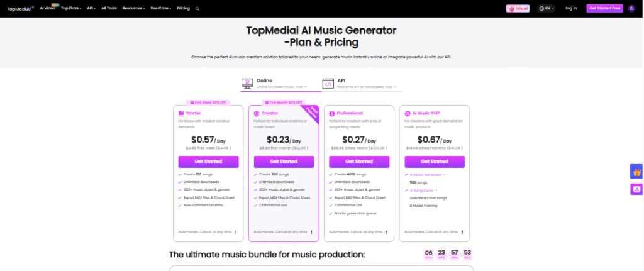Open the floating gift box widget
The width and height of the screenshot is (644, 271).
pos(636,172)
